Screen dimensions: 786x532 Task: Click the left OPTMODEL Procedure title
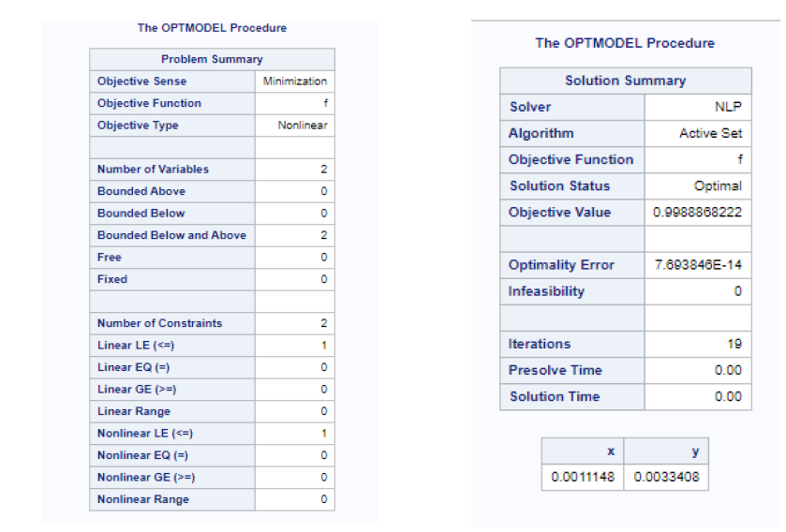tap(212, 28)
